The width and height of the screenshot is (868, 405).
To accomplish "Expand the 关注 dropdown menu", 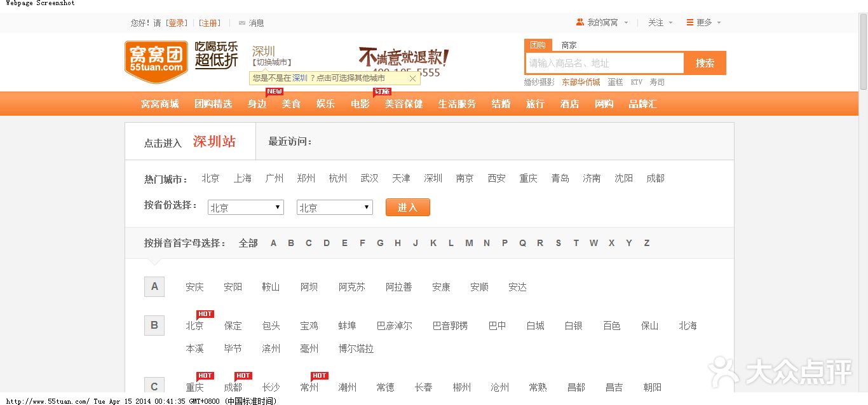I will coord(660,22).
